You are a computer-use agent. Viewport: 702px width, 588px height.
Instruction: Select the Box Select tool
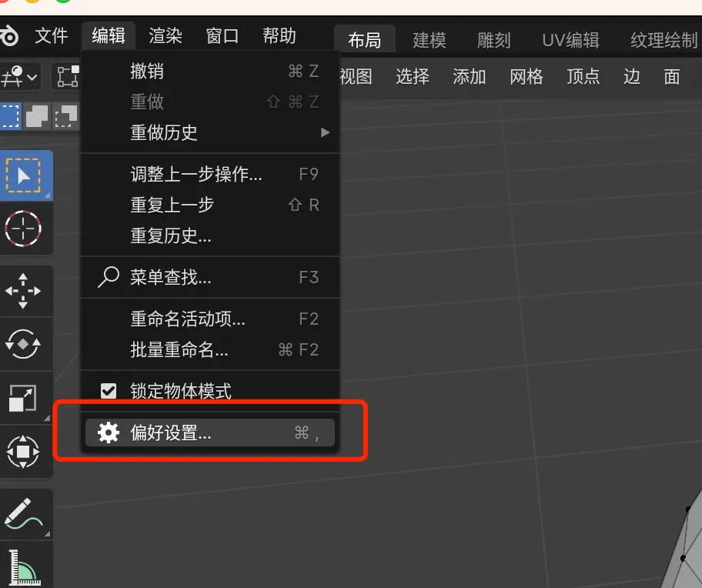[24, 175]
